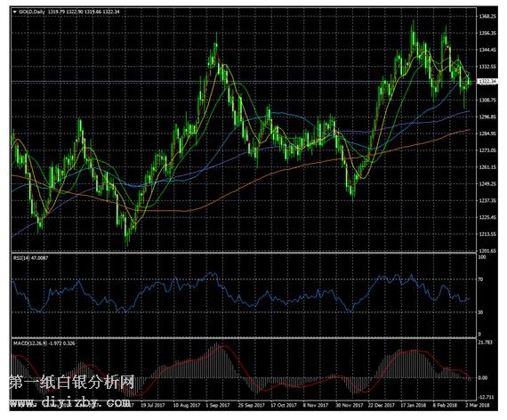This screenshot has width=507, height=420.
Task: Select the 22 Dec 2017 date marker
Action: [382, 405]
